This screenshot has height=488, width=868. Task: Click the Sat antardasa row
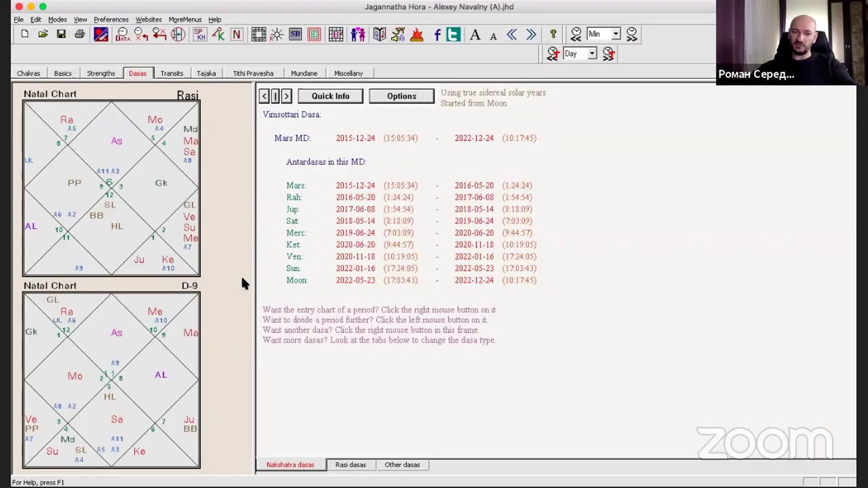point(409,221)
